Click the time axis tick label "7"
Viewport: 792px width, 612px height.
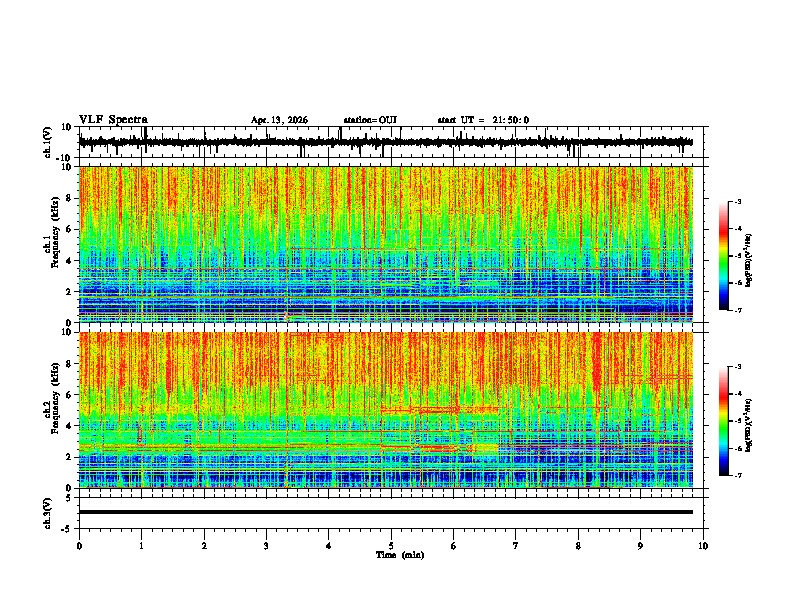coord(516,546)
